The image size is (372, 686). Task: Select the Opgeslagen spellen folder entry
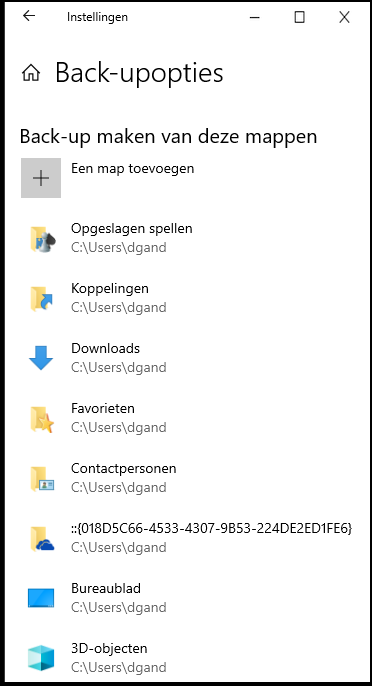187,238
